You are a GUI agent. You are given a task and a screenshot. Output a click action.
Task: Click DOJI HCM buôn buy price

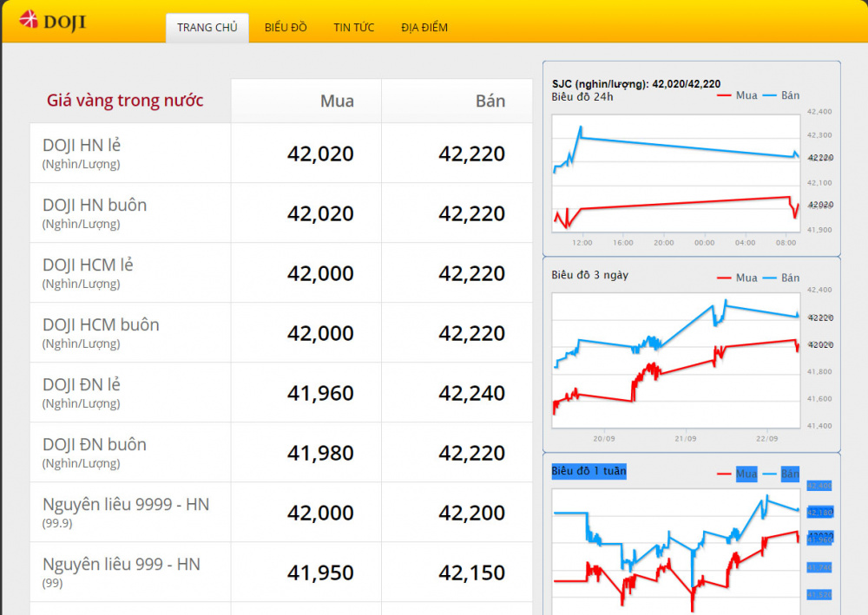320,333
